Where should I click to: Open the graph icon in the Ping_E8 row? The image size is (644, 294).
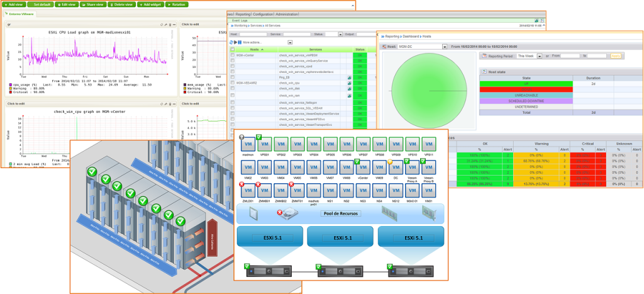coord(349,77)
